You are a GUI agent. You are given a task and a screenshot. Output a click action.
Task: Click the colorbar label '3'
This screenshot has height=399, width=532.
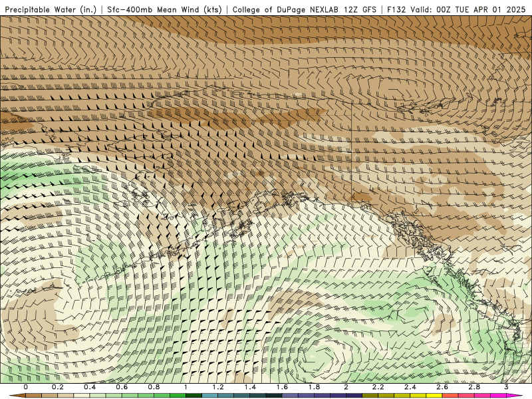click(506, 387)
